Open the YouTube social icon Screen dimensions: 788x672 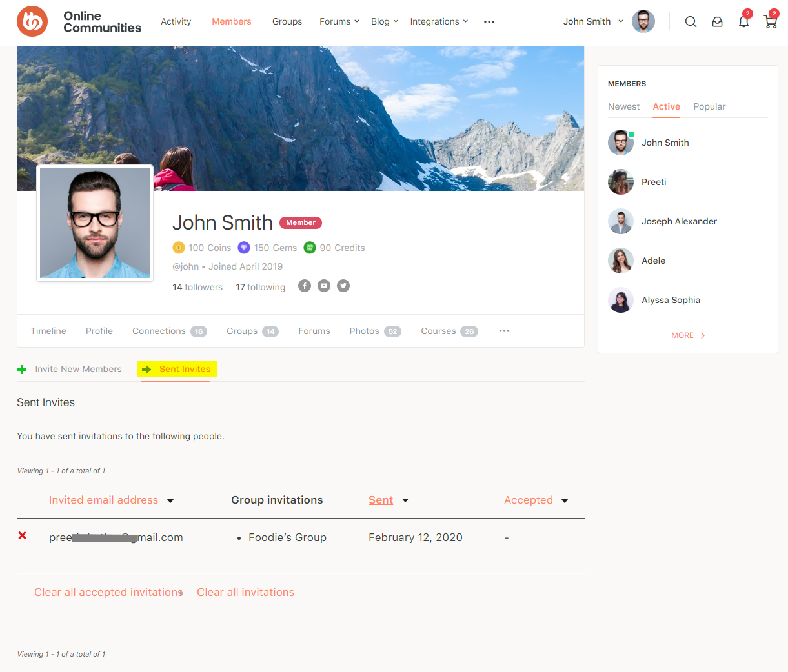click(x=324, y=286)
